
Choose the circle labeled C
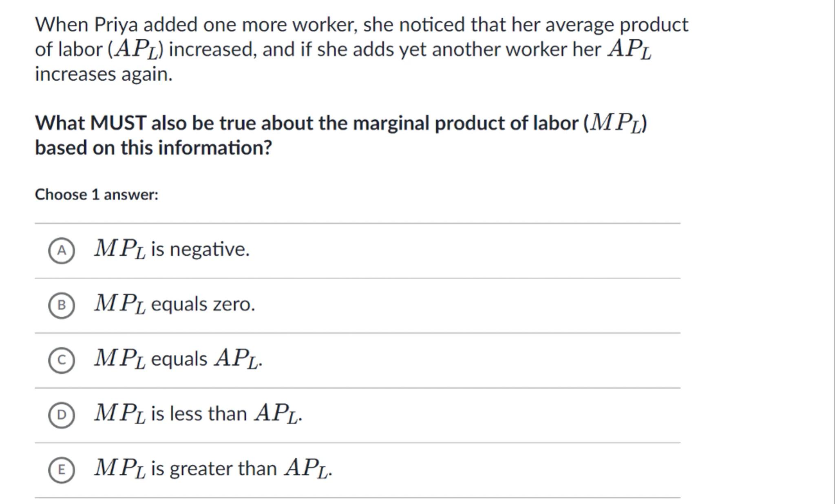click(x=62, y=360)
